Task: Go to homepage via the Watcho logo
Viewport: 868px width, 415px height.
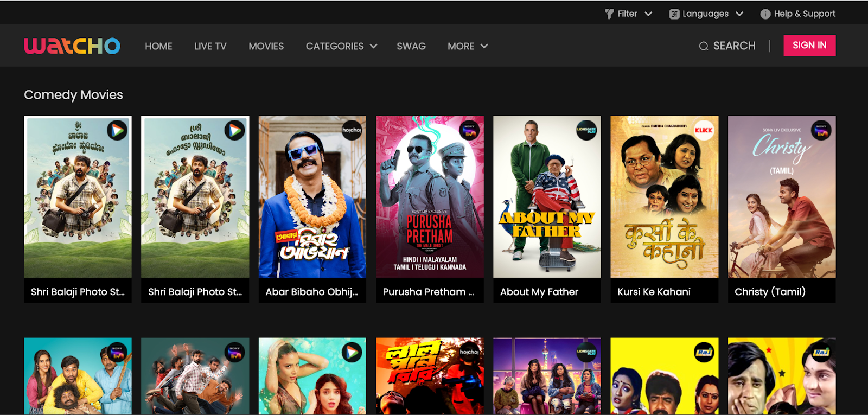Action: 72,46
